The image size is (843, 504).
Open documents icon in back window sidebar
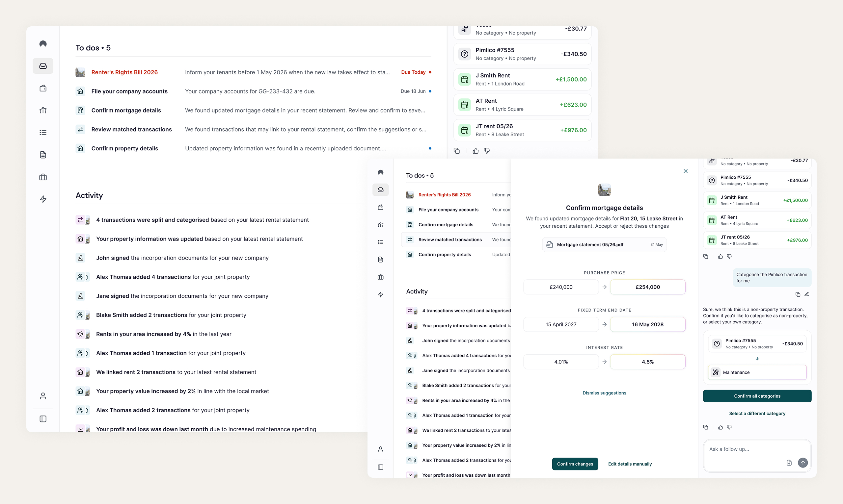point(43,155)
